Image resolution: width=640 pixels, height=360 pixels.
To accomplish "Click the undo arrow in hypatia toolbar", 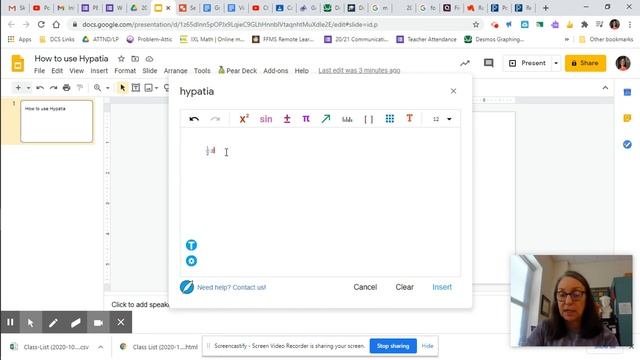I will click(x=194, y=119).
